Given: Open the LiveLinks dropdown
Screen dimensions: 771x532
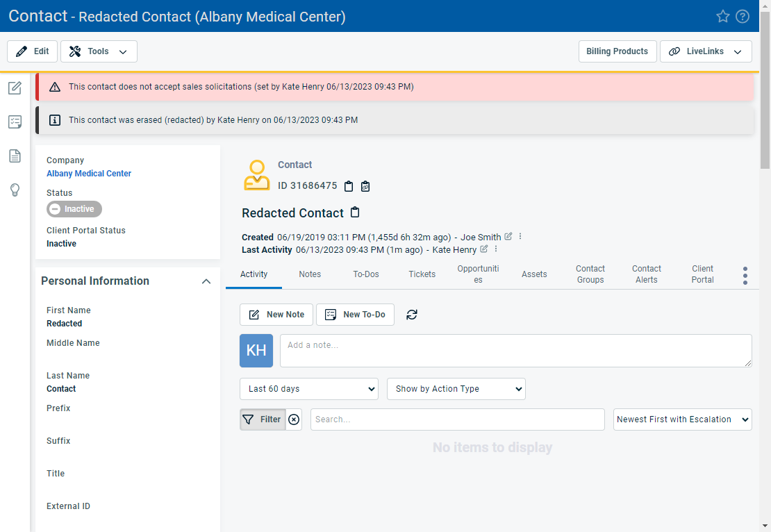Looking at the screenshot, I should point(706,51).
